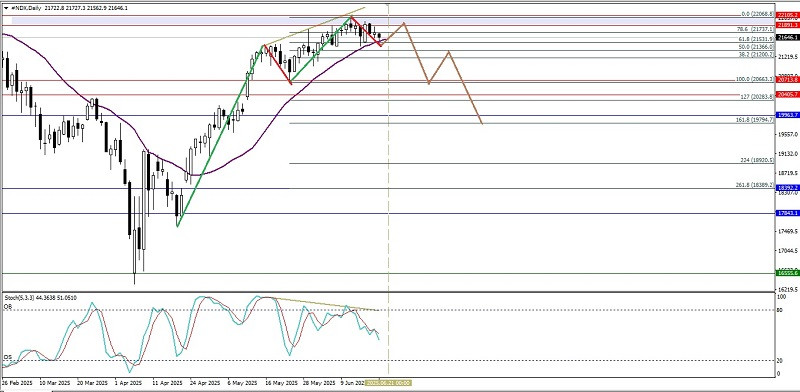This screenshot has width=800, height=392.
Task: Click the 28 May 2025 date label
Action: pos(319,382)
